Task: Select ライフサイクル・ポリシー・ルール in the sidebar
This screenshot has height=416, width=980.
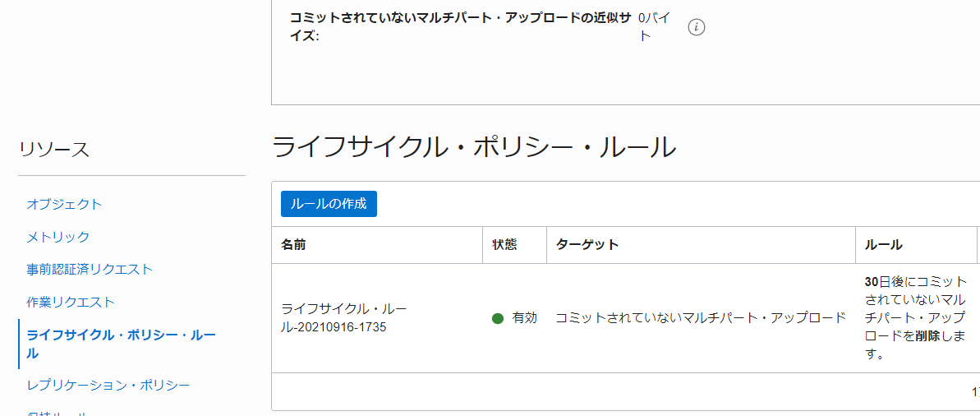Action: coord(122,344)
